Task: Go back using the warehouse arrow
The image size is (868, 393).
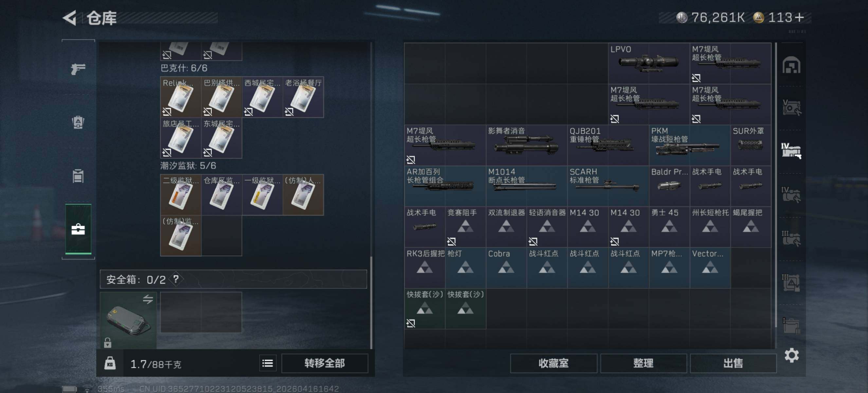Action: click(x=70, y=18)
